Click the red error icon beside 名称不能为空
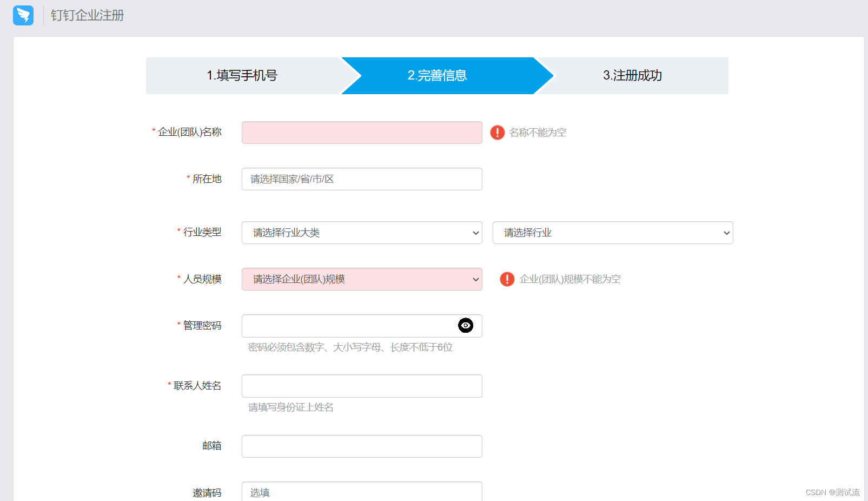 click(498, 133)
